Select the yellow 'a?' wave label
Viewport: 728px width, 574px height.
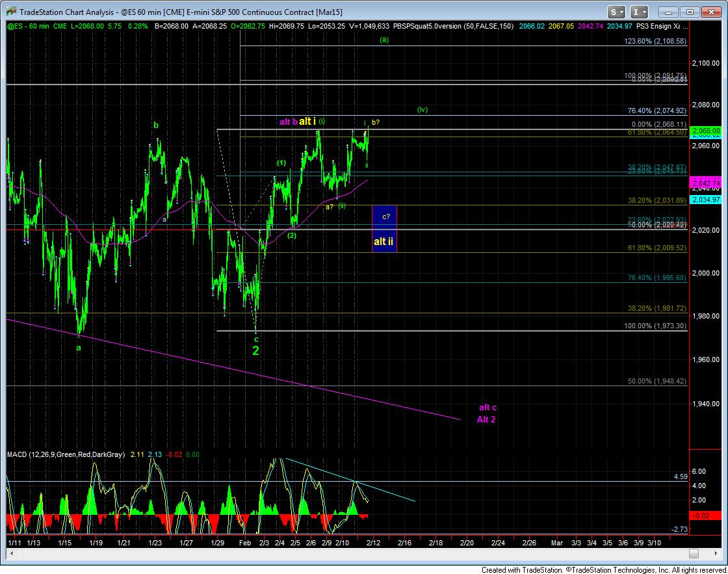pyautogui.click(x=329, y=207)
